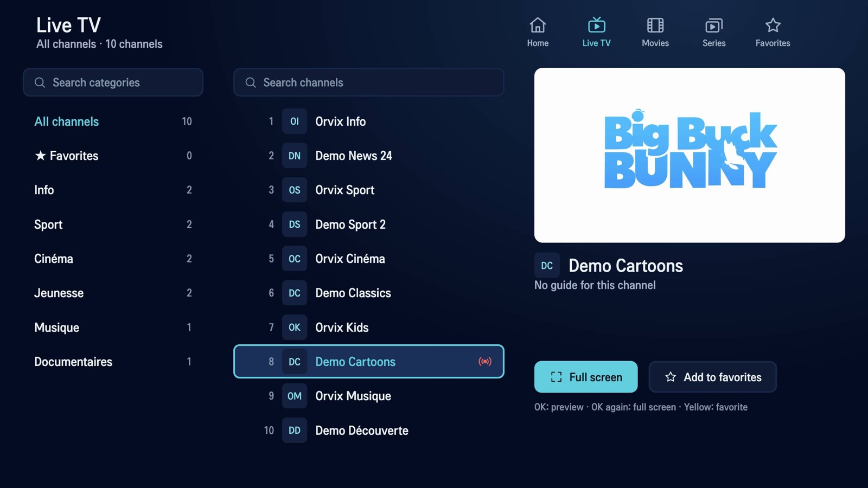This screenshot has width=868, height=488.
Task: Click the Full screen button
Action: pos(586,377)
